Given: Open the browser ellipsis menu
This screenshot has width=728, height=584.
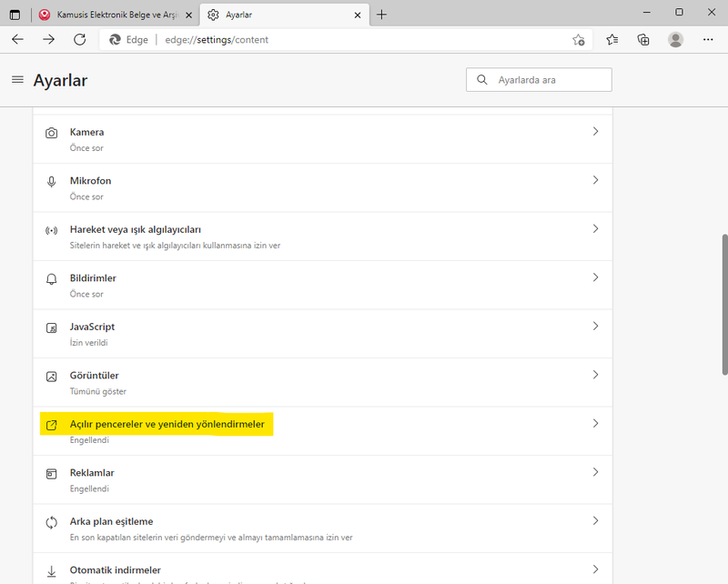Looking at the screenshot, I should click(708, 40).
